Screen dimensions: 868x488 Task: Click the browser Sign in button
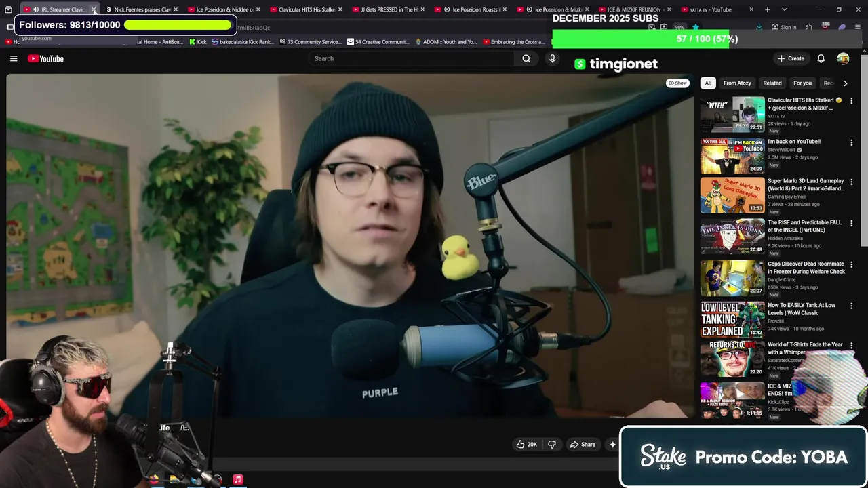click(x=783, y=28)
